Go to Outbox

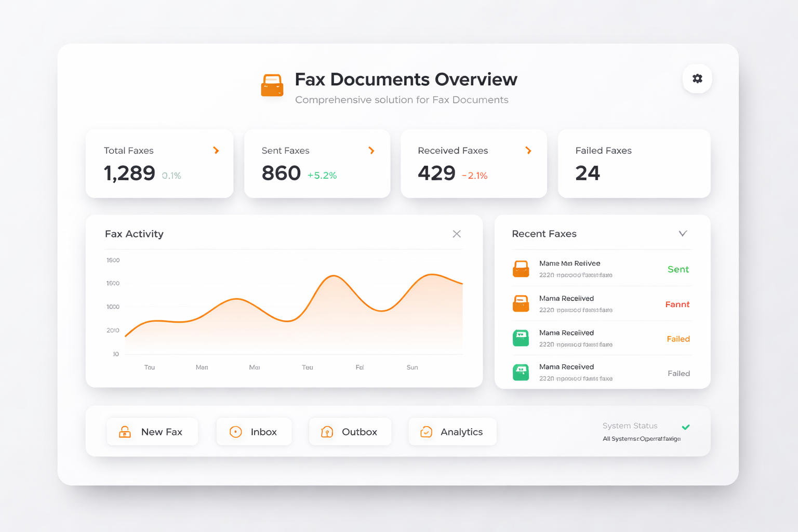(x=350, y=432)
